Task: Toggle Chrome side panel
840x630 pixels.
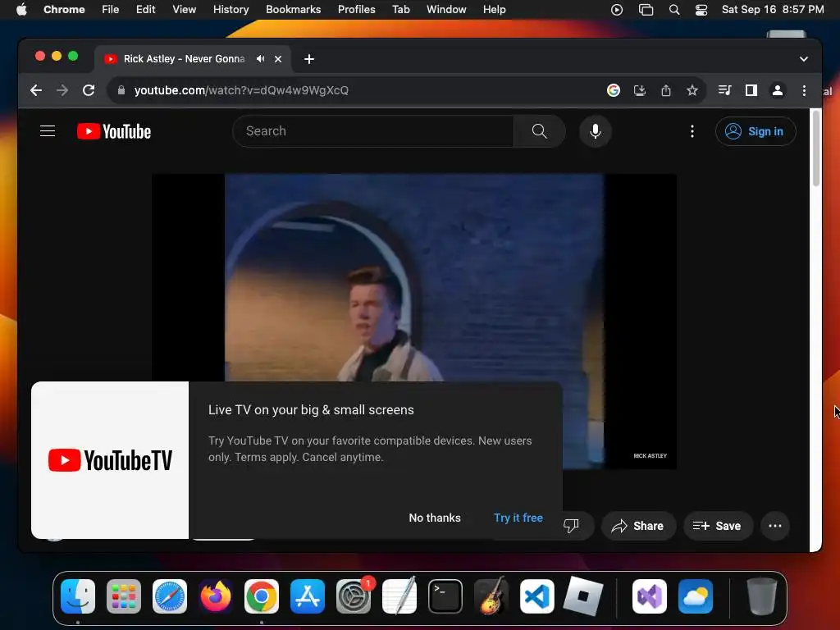Action: (751, 90)
